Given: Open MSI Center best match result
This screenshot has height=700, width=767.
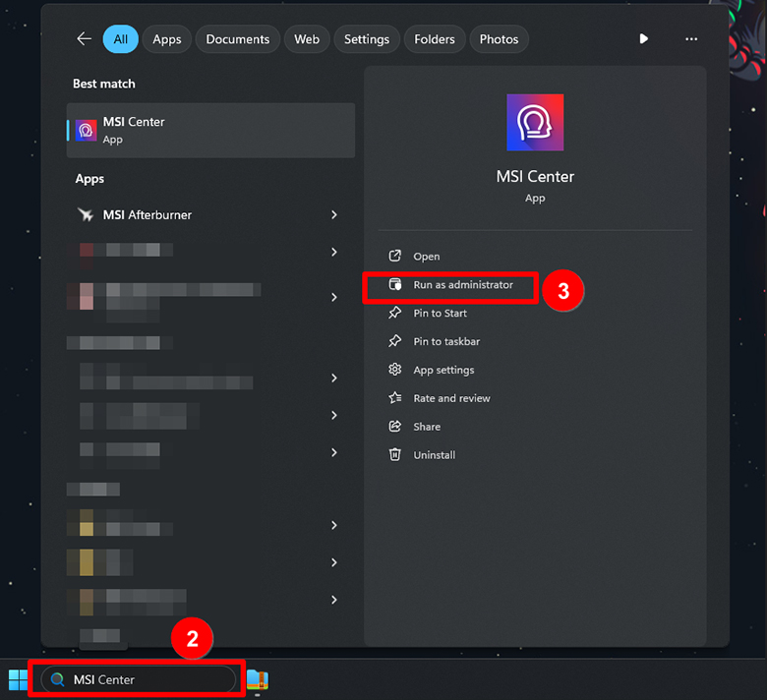Looking at the screenshot, I should [x=210, y=131].
